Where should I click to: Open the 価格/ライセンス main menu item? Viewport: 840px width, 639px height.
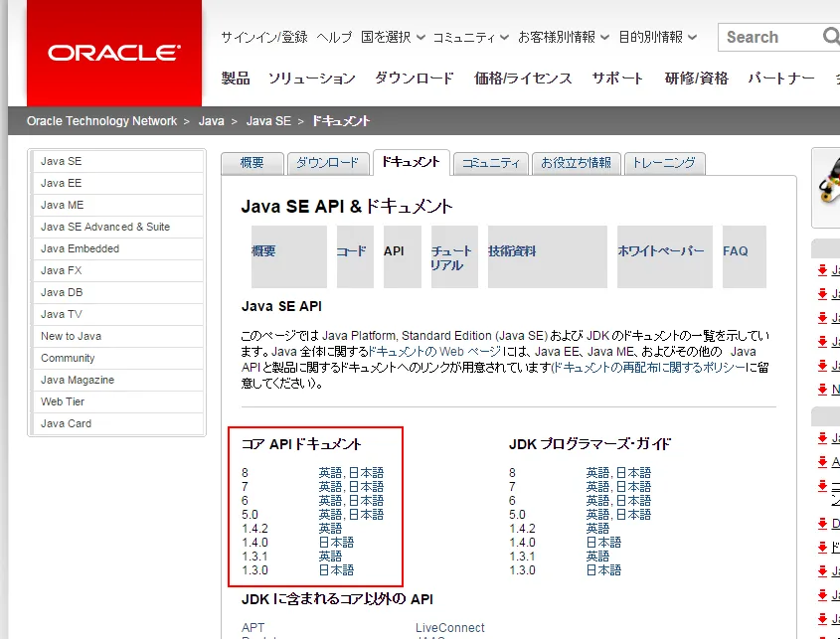coord(523,79)
